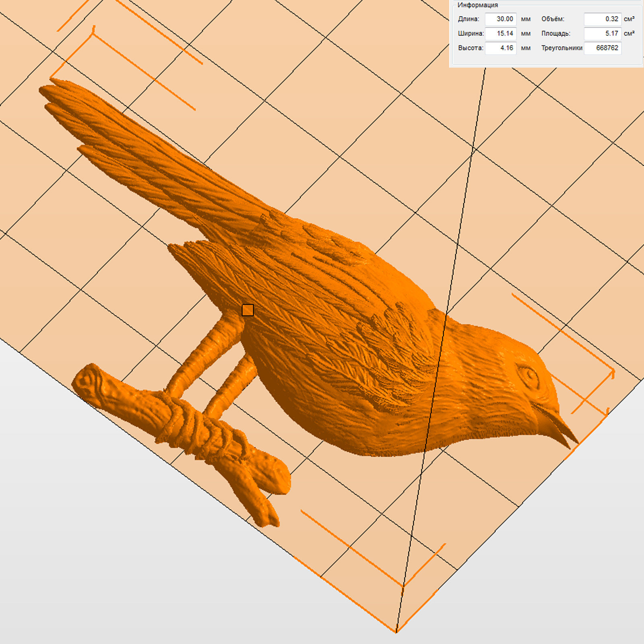Select the Высота field showing 4.16

pyautogui.click(x=500, y=48)
